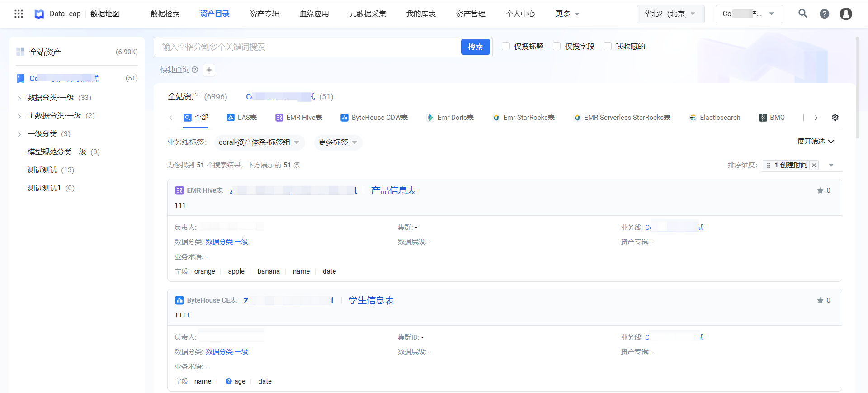Click the EMR Hive icon on first result
The height and width of the screenshot is (393, 868).
click(179, 190)
